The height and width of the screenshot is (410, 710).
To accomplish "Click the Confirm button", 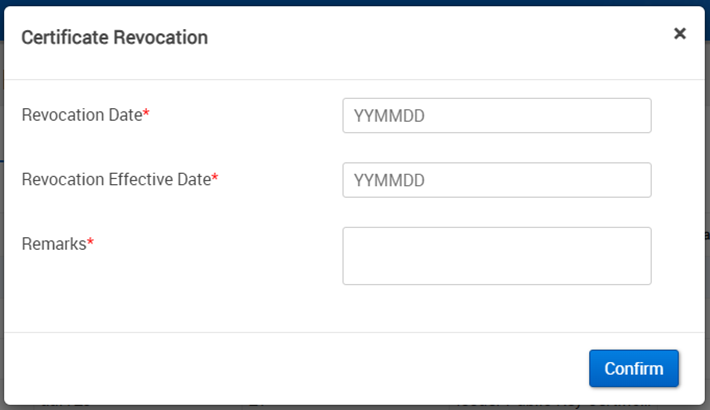I will (x=634, y=368).
